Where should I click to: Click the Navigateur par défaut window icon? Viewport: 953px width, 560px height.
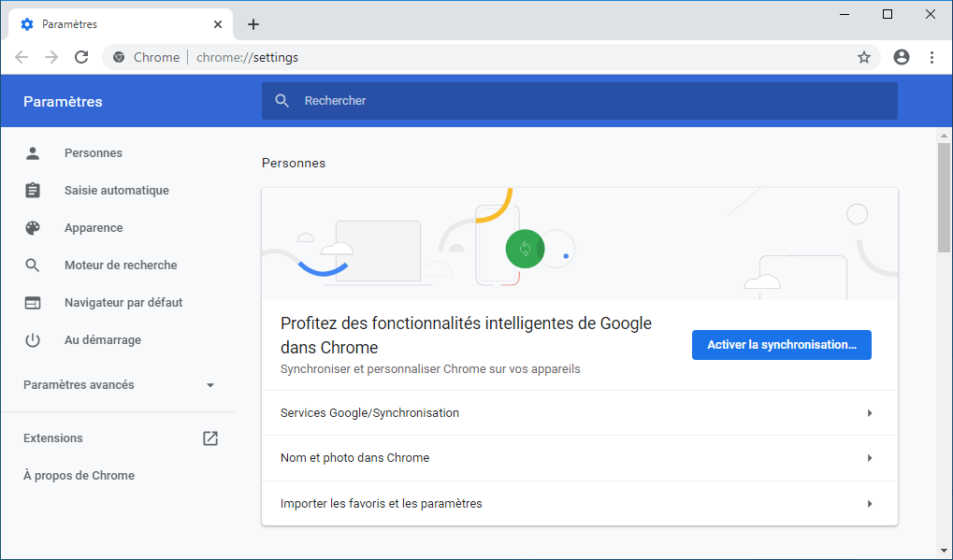tap(33, 303)
